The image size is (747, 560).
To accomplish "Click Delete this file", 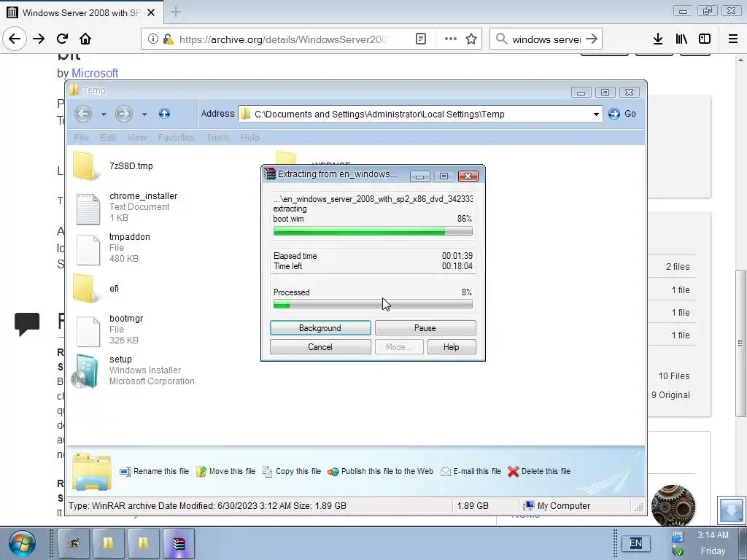I will point(539,472).
